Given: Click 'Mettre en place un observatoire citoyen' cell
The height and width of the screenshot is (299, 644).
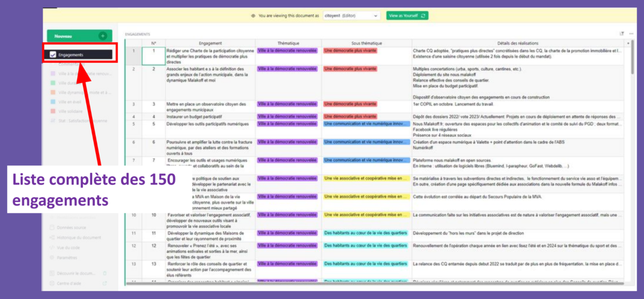Looking at the screenshot, I should (210, 107).
